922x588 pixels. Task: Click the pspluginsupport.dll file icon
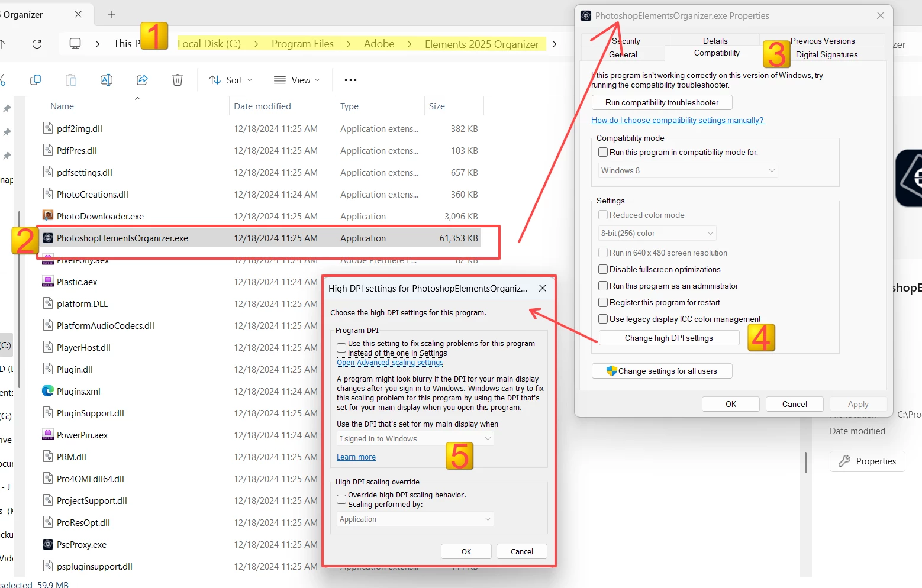click(48, 566)
